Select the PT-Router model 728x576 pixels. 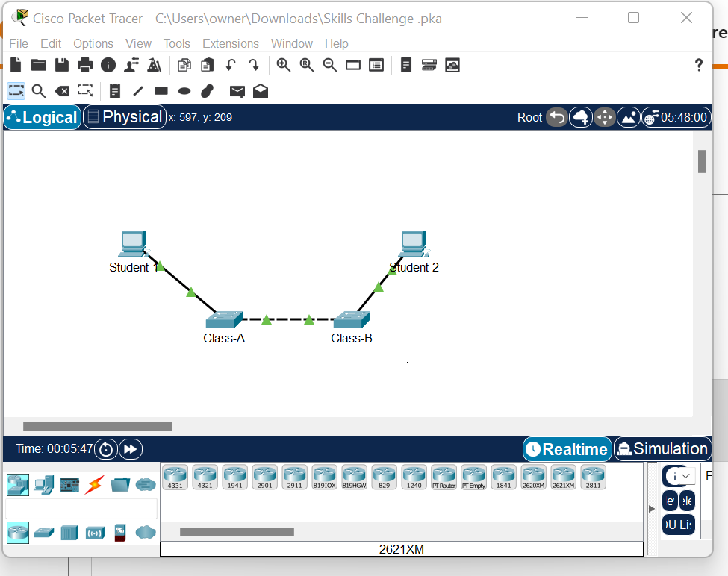click(x=444, y=478)
